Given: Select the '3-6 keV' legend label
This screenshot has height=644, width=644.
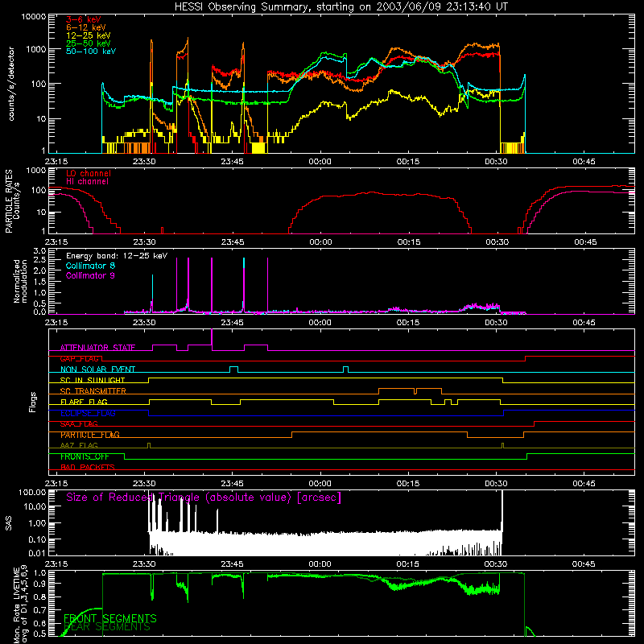Looking at the screenshot, I should [x=84, y=19].
